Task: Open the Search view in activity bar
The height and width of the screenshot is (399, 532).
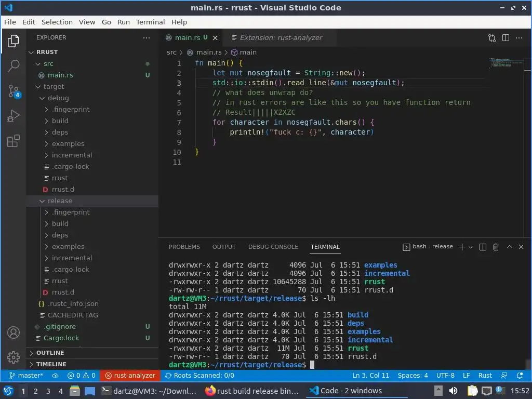Action: coord(13,66)
